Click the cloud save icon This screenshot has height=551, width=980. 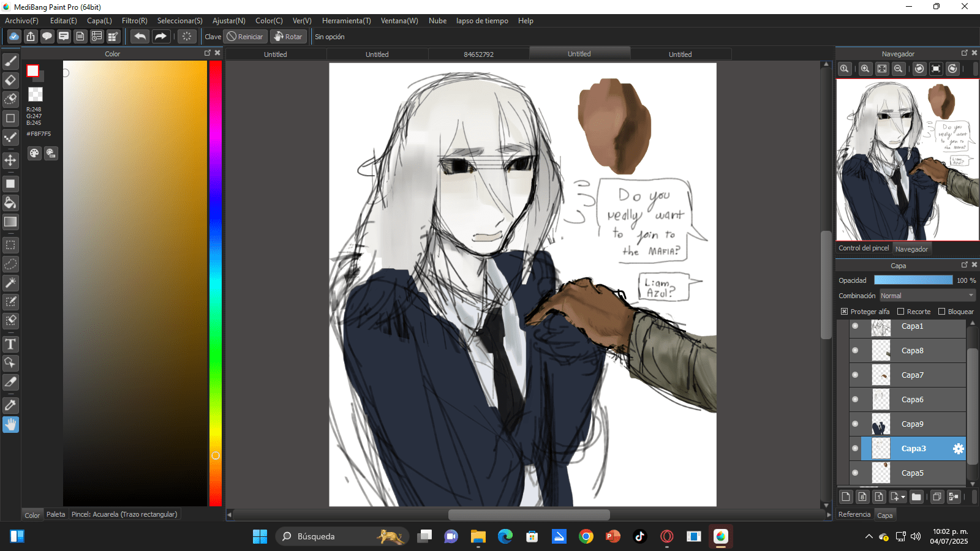point(13,36)
